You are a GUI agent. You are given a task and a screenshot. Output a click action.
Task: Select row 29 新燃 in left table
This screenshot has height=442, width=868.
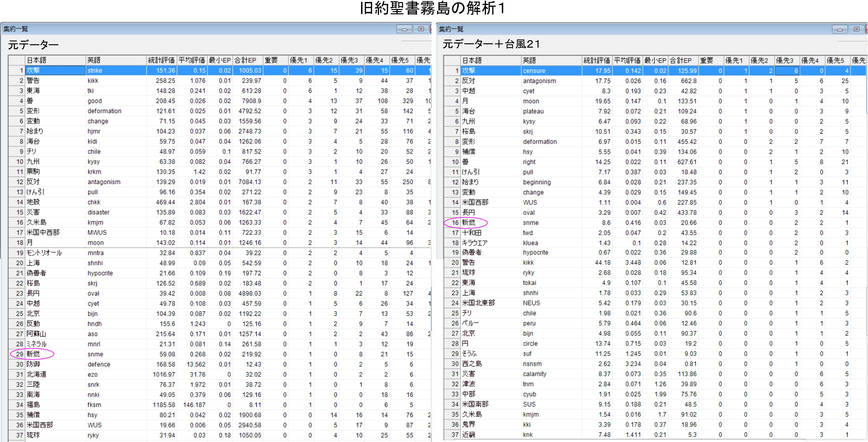click(x=33, y=354)
